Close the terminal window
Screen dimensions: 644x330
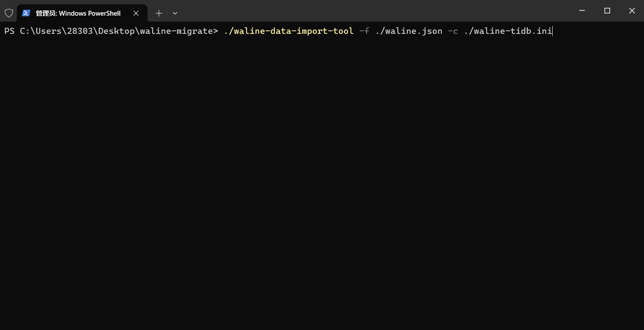point(632,10)
